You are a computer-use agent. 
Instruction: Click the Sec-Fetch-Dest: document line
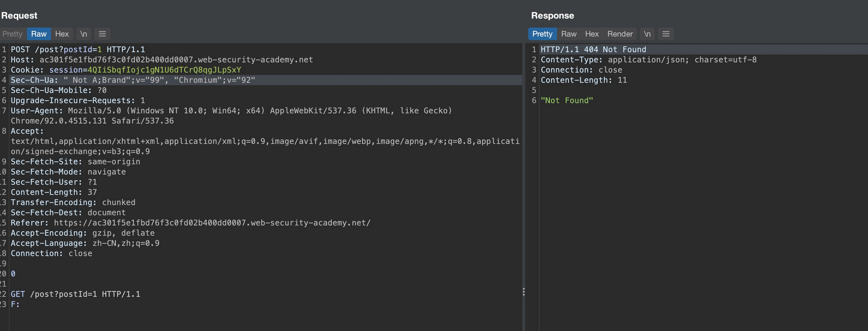pos(68,213)
